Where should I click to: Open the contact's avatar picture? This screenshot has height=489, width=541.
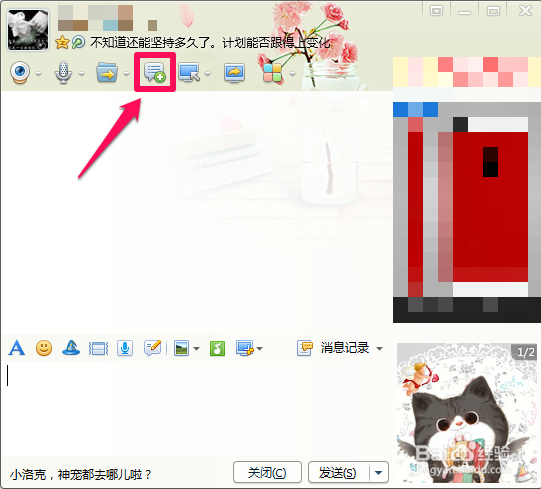pos(28,30)
